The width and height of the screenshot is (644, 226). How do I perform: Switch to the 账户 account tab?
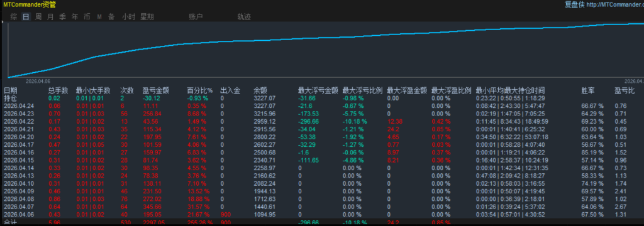click(x=196, y=17)
